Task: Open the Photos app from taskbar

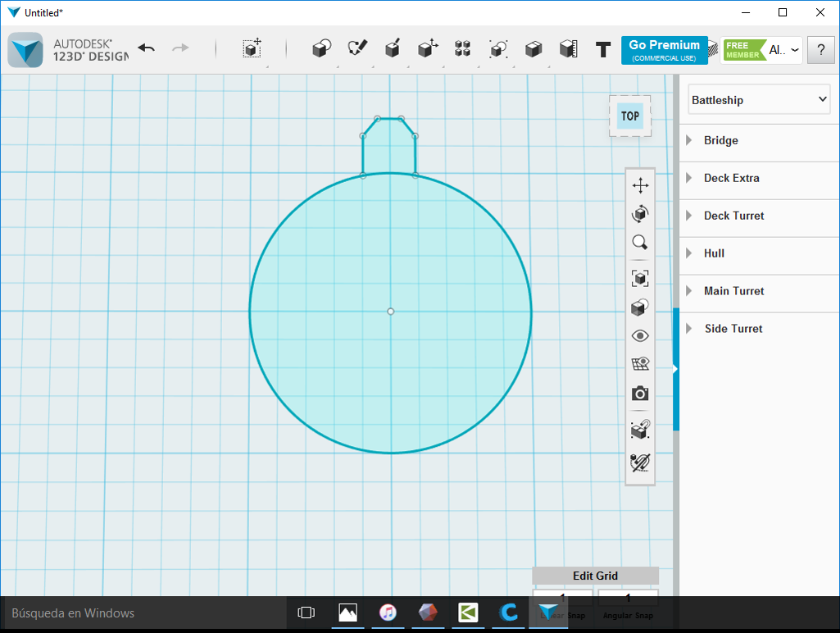Action: [347, 613]
